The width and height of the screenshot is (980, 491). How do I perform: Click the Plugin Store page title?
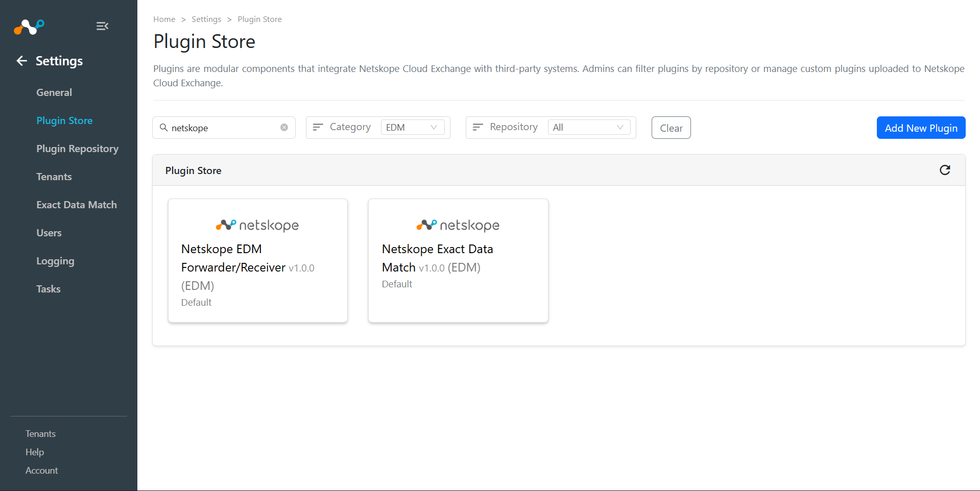[x=204, y=42]
